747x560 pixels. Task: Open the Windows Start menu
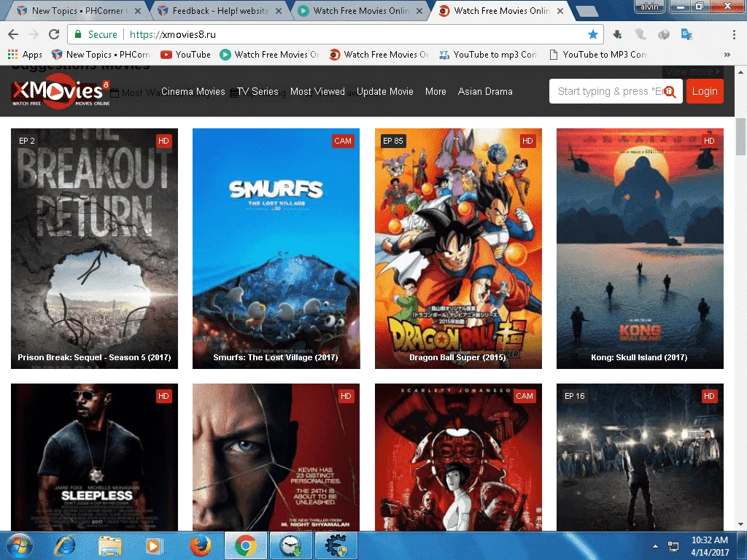point(20,545)
